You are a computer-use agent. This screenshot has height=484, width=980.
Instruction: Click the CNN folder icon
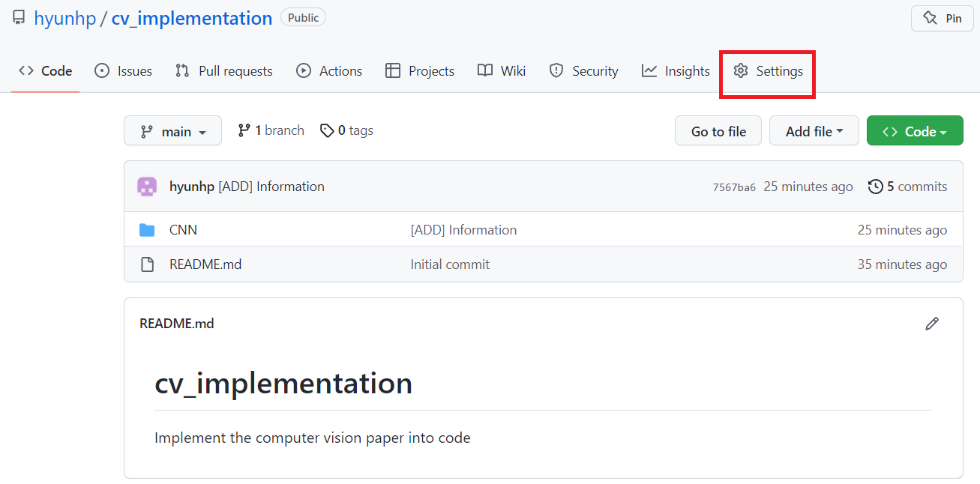pos(147,230)
